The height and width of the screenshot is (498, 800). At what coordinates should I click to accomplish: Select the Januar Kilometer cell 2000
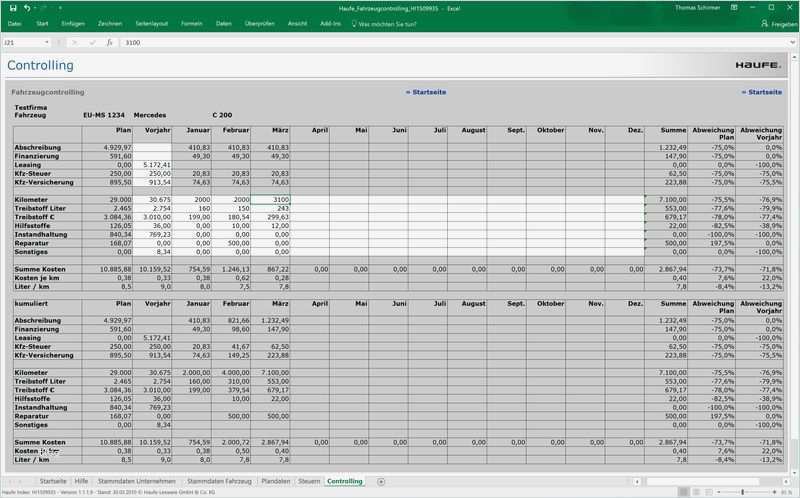[192, 200]
